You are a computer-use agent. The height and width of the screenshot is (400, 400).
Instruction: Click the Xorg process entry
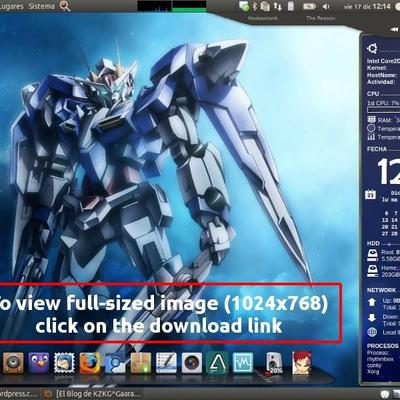coord(373,371)
